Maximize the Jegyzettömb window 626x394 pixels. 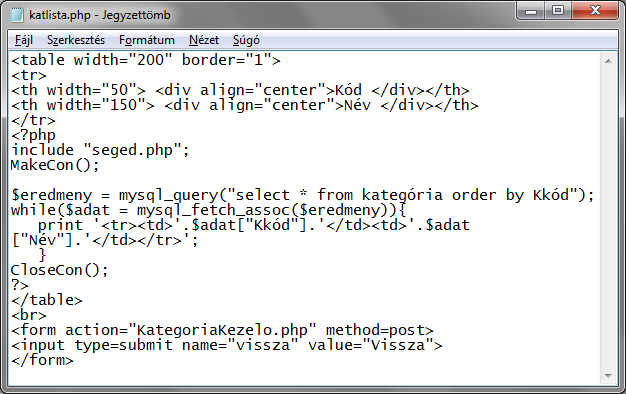[558, 11]
